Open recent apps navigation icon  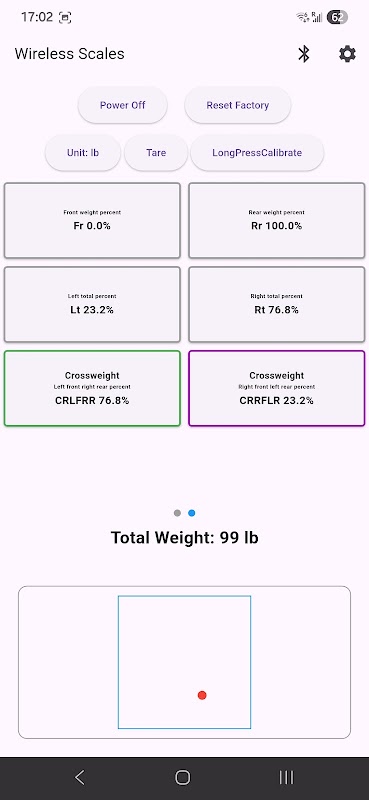point(286,778)
